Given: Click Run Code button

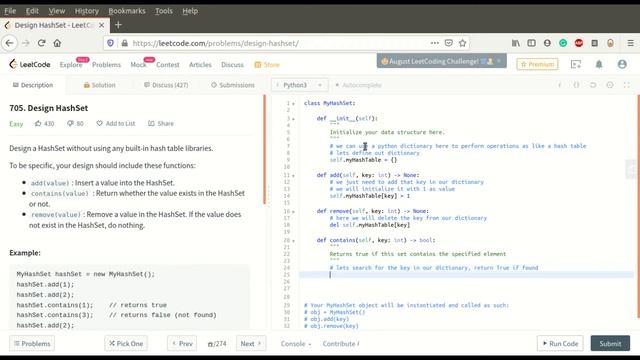Looking at the screenshot, I should (x=560, y=344).
